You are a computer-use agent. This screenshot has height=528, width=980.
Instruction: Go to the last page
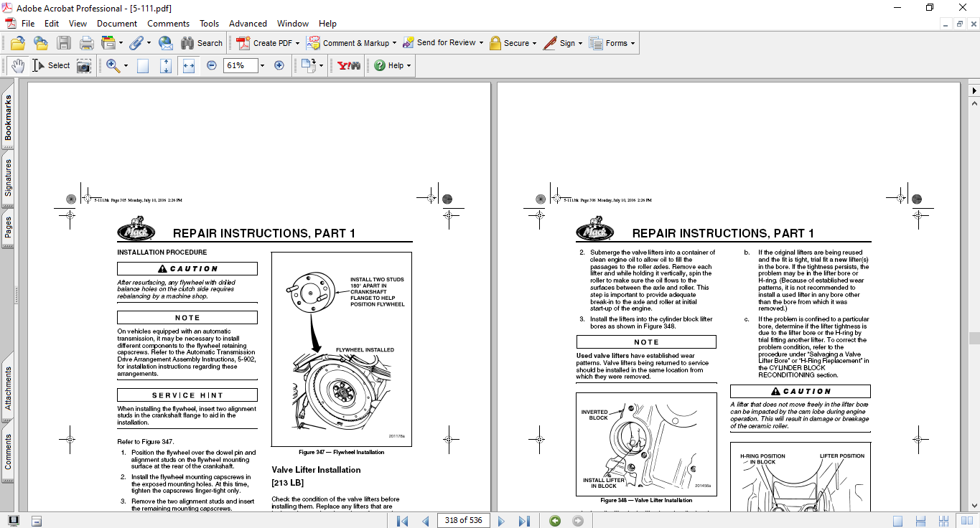point(524,521)
